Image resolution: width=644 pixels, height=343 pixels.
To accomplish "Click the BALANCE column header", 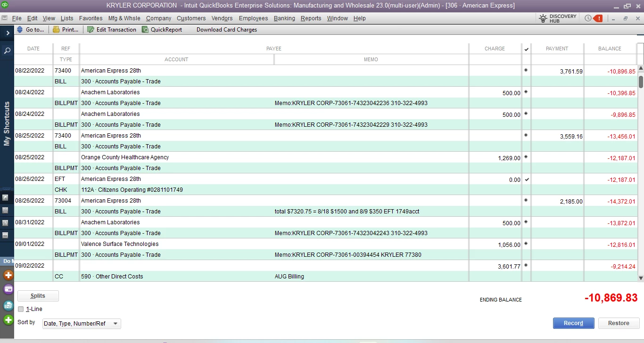I will (x=610, y=49).
